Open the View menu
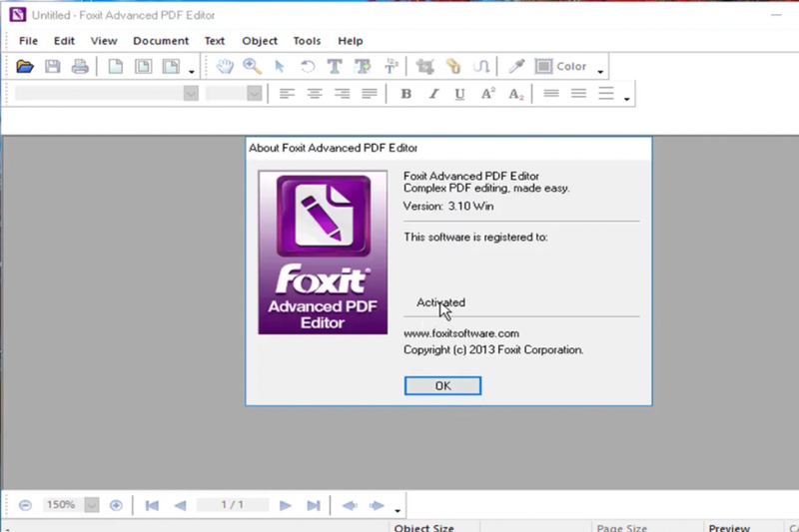This screenshot has width=799, height=532. tap(104, 41)
